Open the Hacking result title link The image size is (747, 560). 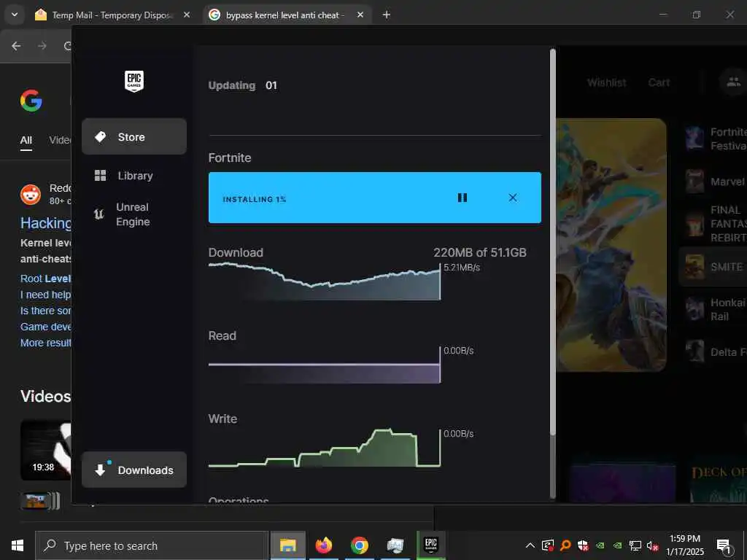[x=46, y=223]
